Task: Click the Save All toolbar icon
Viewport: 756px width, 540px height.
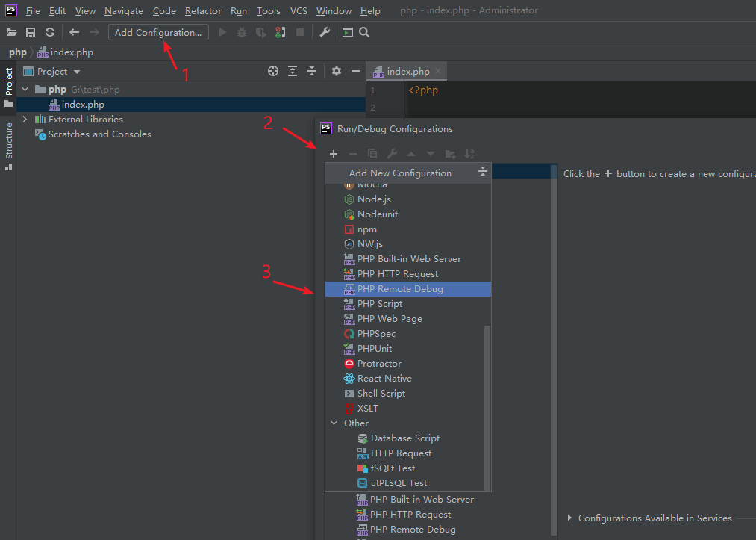Action: tap(31, 32)
